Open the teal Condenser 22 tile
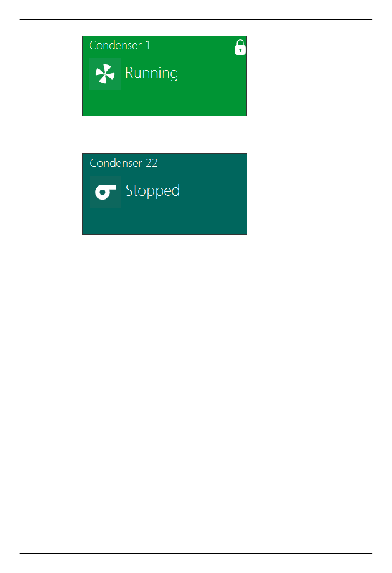The width and height of the screenshot is (392, 573). 164,194
